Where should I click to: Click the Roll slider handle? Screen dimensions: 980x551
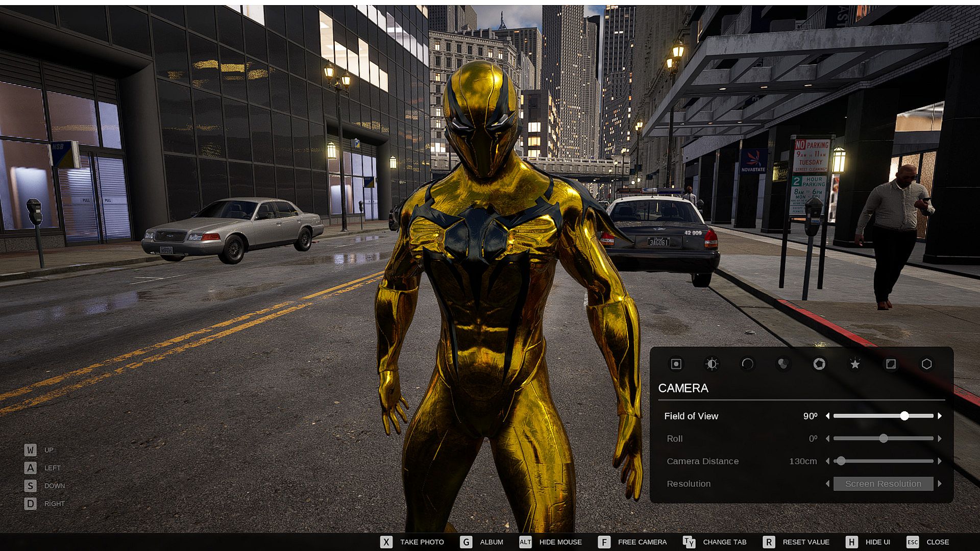pos(884,438)
